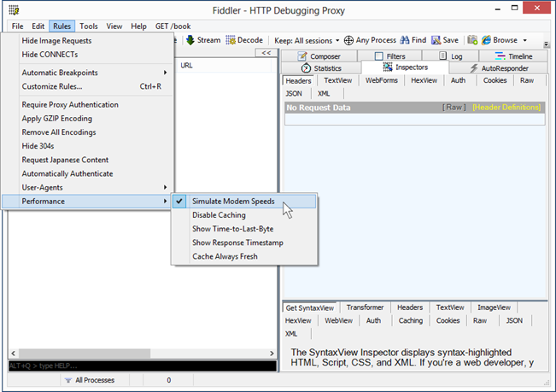556x392 pixels.
Task: Open the response ImageView tab
Action: [494, 307]
